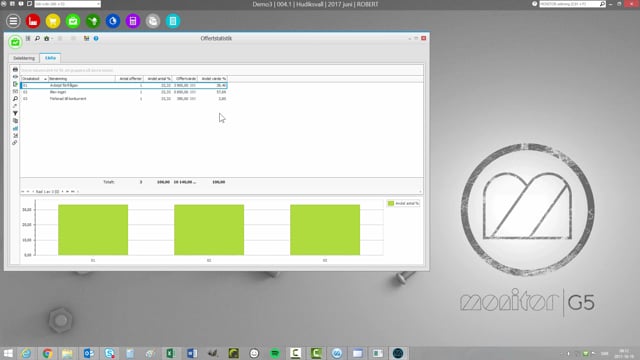640x360 pixels.
Task: Sort by the Orsakskod column header
Action: (x=34, y=78)
